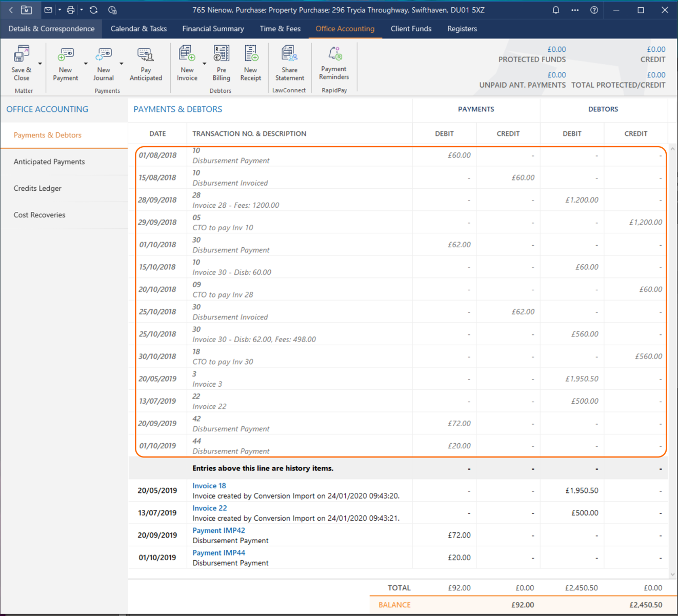The image size is (678, 616).
Task: Create a New Invoice
Action: click(187, 54)
